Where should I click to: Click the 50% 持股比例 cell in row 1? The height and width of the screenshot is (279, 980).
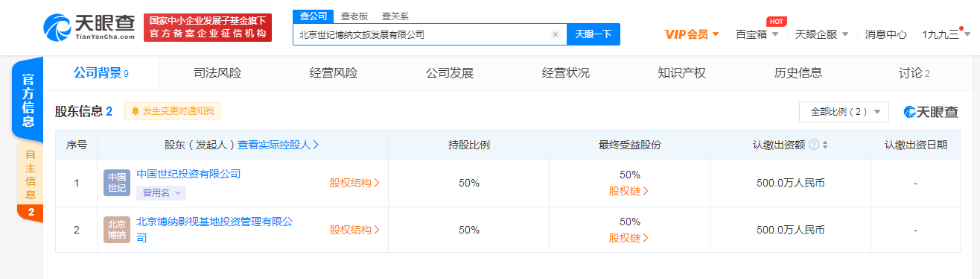click(x=468, y=183)
